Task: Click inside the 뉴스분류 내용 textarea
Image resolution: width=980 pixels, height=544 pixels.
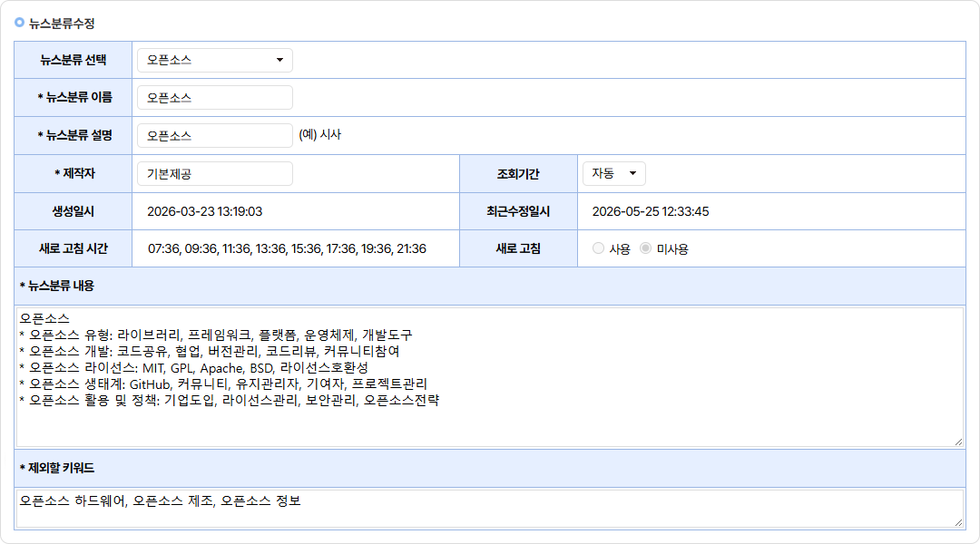Action: click(x=489, y=376)
